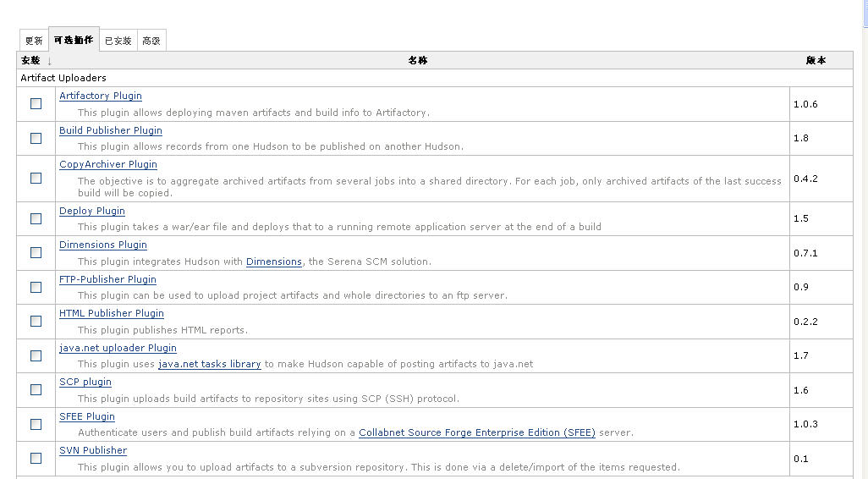Check the Dimensions Plugin install box
This screenshot has height=479, width=868.
[36, 252]
